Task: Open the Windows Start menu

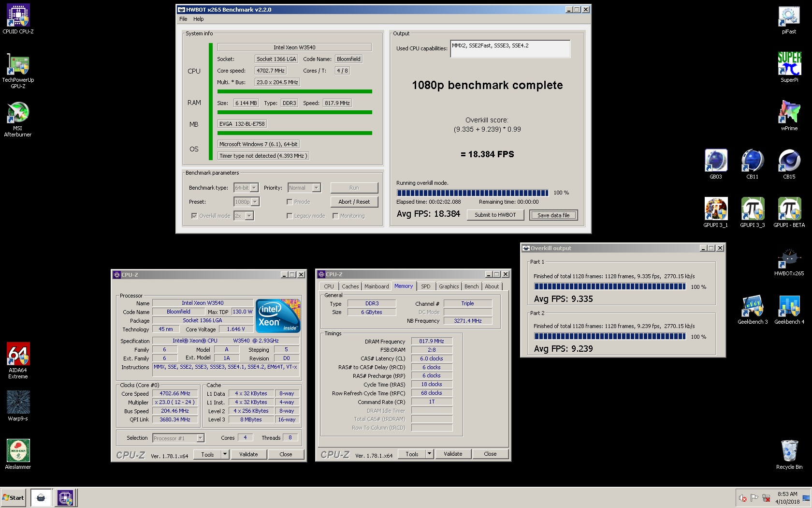Action: 14,498
